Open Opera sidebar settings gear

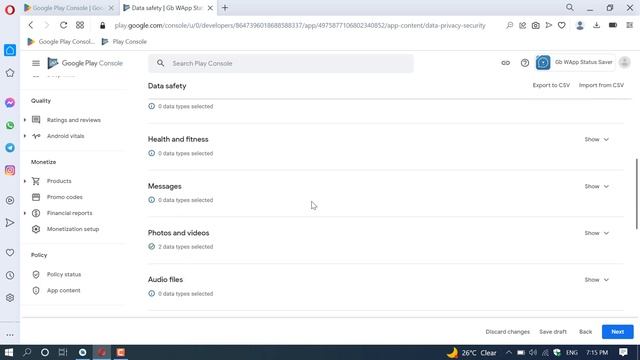click(x=10, y=298)
